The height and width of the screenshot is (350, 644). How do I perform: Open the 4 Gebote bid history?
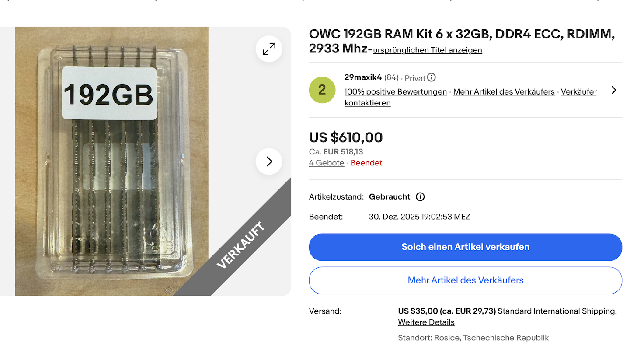coord(326,162)
